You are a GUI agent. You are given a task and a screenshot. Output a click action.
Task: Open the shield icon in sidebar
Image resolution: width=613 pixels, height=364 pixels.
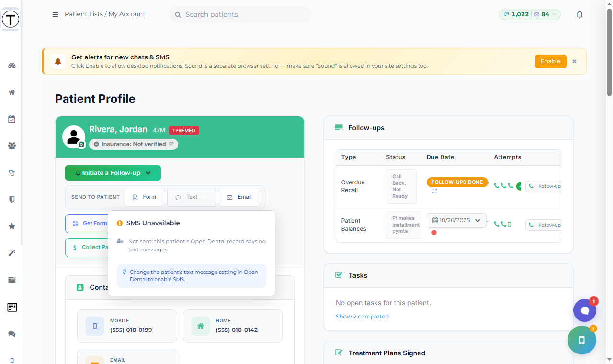pyautogui.click(x=12, y=200)
